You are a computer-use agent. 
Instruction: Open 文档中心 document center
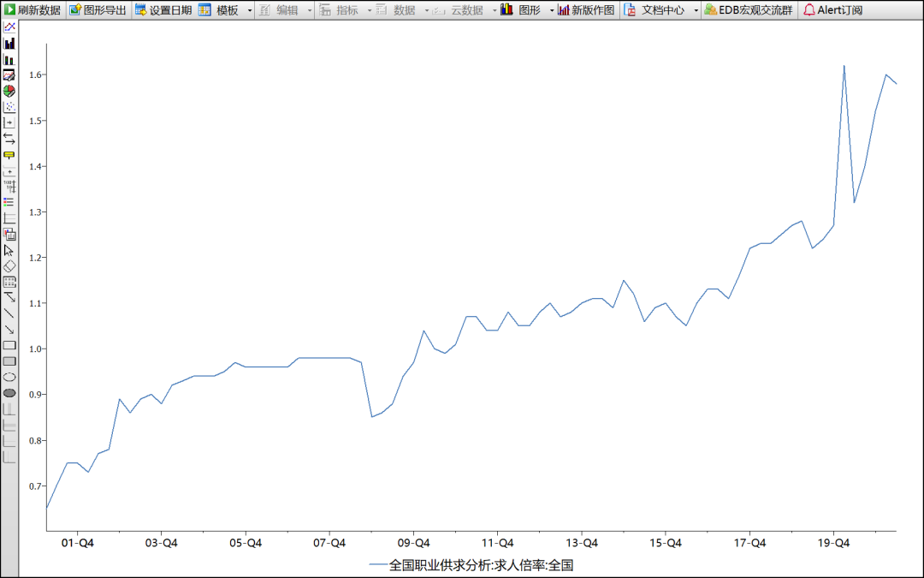tap(656, 10)
